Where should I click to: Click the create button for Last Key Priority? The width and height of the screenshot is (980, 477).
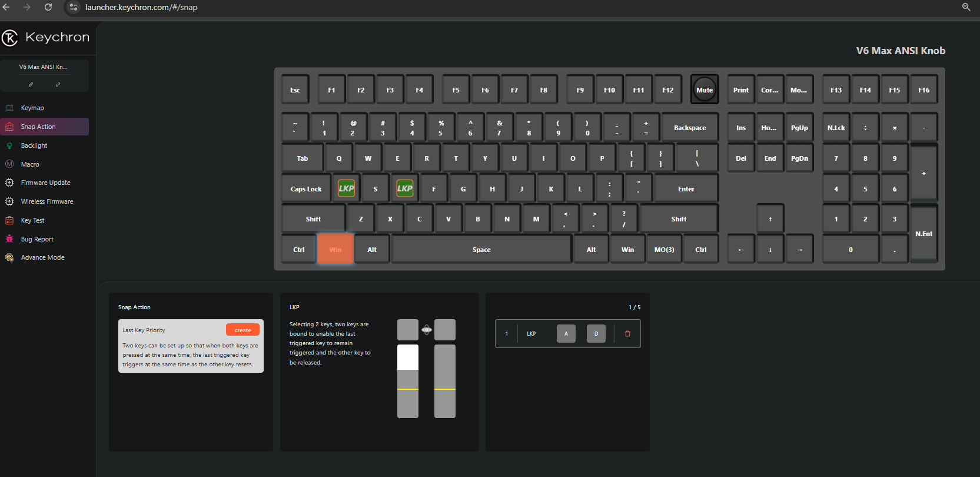coord(242,330)
